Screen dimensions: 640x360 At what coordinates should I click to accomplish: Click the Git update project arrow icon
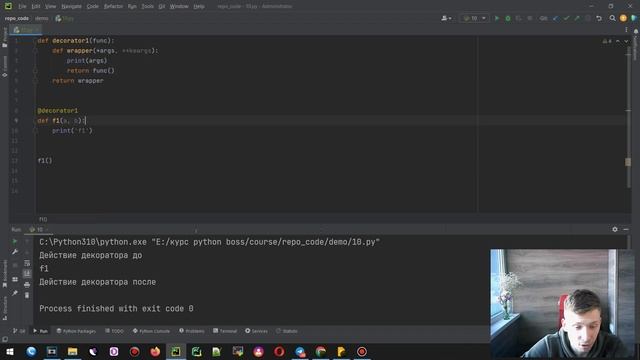point(555,18)
